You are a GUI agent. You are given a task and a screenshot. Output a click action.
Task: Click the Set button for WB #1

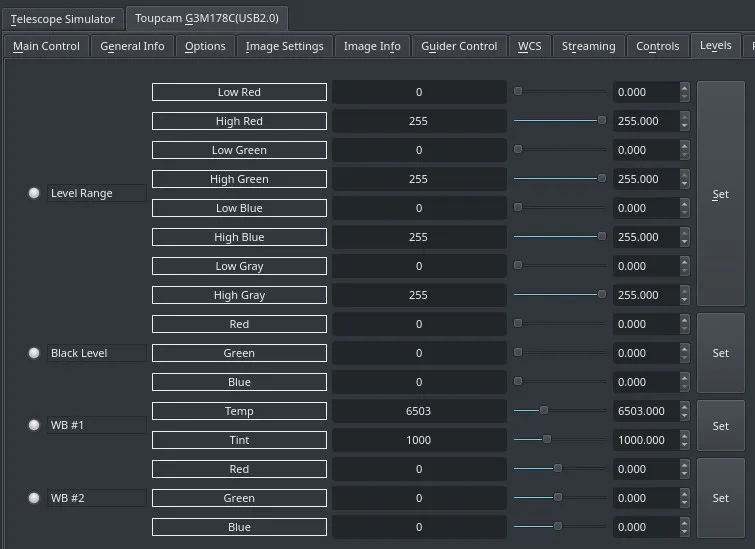click(721, 426)
